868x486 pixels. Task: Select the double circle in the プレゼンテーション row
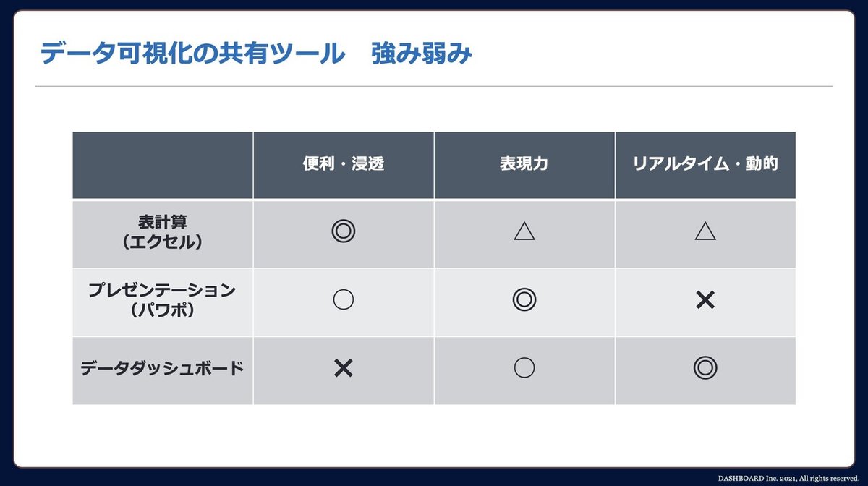pos(524,300)
